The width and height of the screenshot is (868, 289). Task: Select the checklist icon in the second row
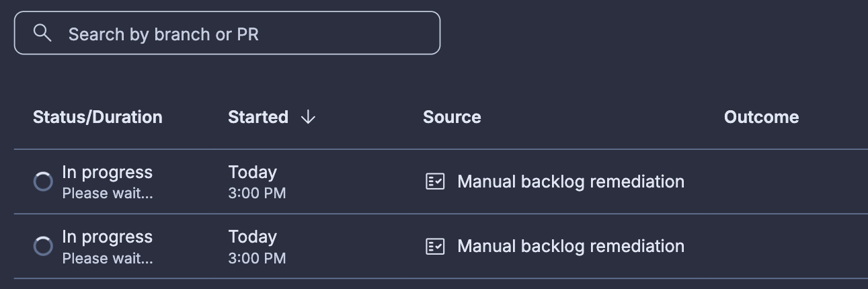pos(436,247)
